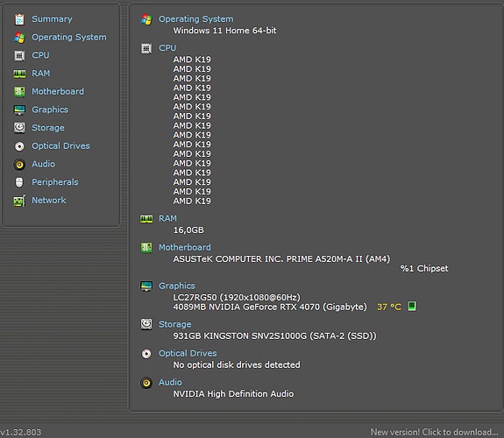Select Peripherals in the sidebar
The image size is (504, 438).
click(55, 182)
